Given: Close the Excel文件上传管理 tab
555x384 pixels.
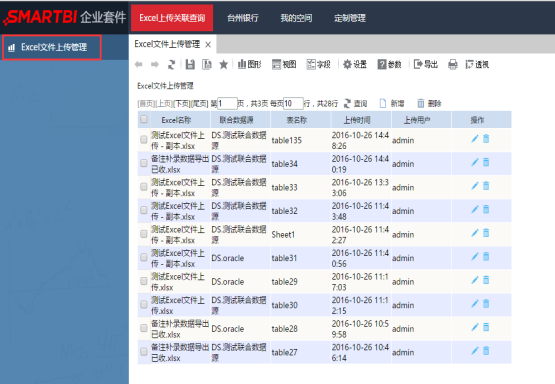Looking at the screenshot, I should (208, 45).
